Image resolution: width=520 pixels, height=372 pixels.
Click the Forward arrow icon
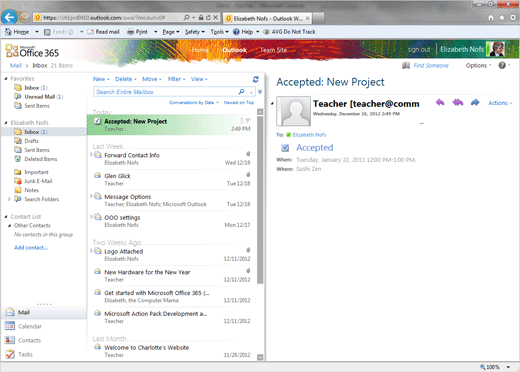(475, 102)
